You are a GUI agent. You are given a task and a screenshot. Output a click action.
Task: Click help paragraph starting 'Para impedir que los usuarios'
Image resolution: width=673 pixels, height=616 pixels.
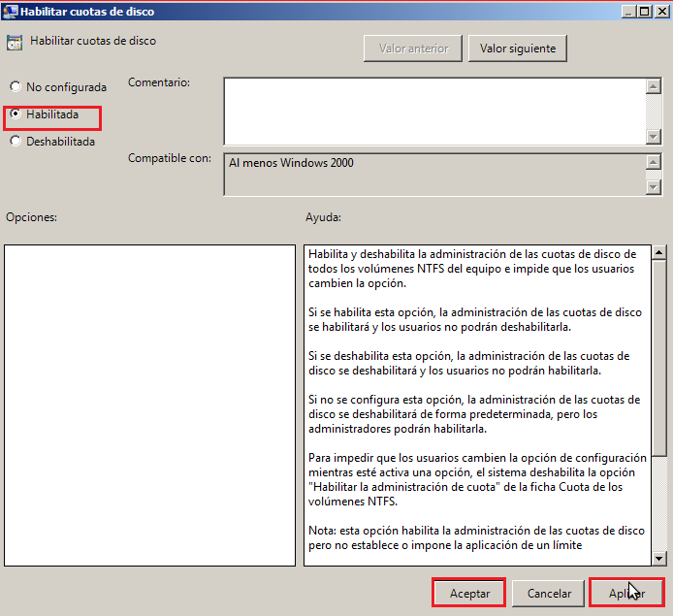click(477, 479)
